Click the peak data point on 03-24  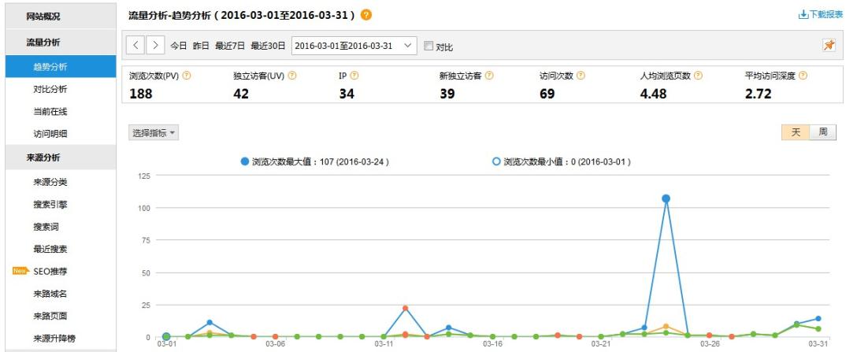tap(666, 198)
